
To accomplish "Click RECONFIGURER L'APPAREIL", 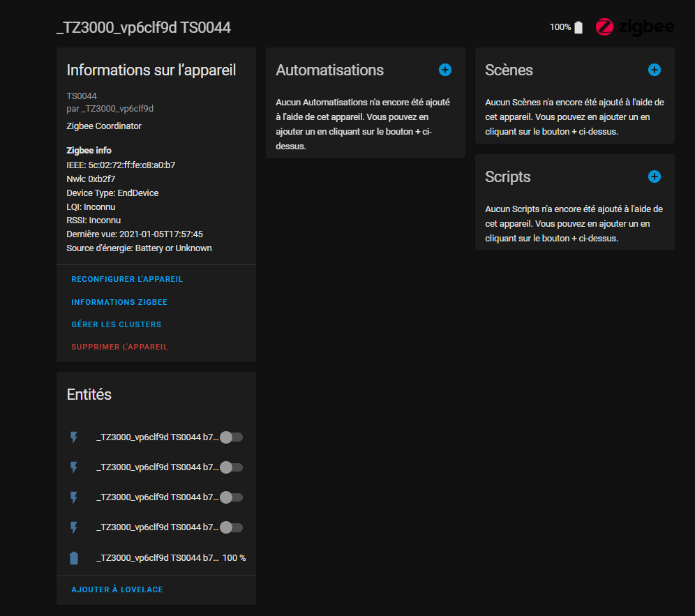I will pyautogui.click(x=126, y=279).
